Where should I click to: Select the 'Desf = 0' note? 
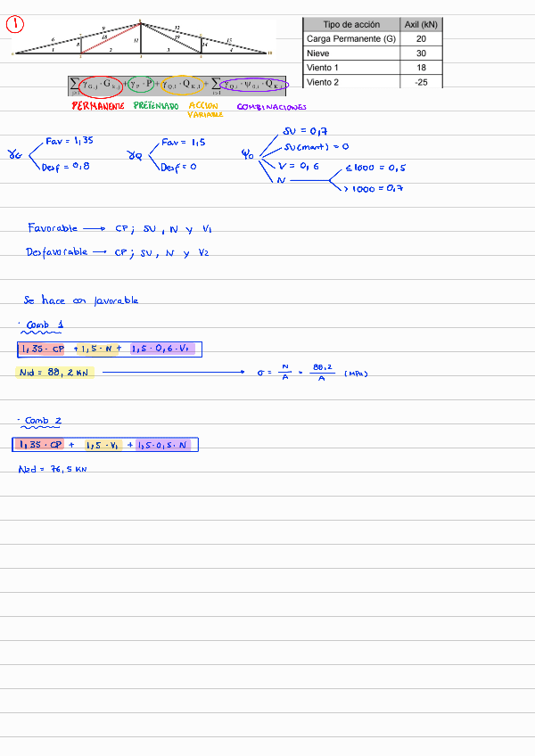coord(178,167)
